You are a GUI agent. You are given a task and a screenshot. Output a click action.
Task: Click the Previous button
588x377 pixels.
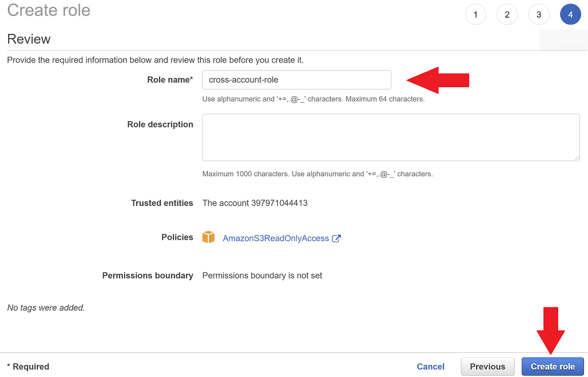click(x=488, y=366)
